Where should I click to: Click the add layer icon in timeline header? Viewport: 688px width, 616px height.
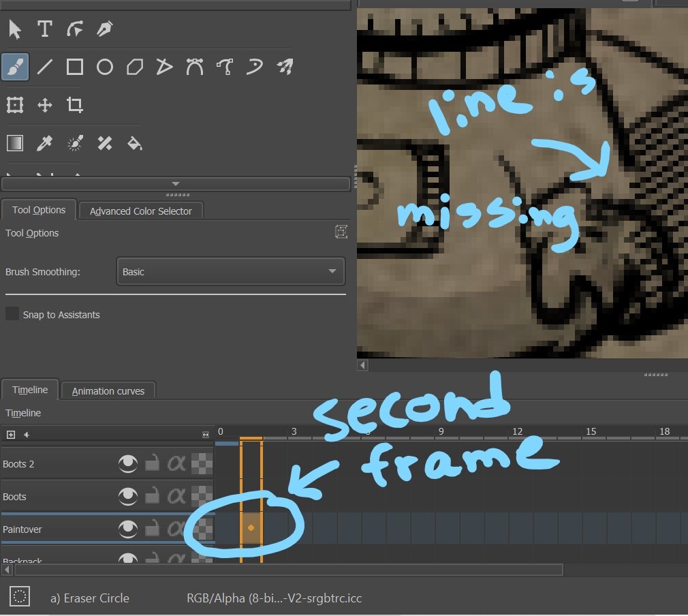11,435
